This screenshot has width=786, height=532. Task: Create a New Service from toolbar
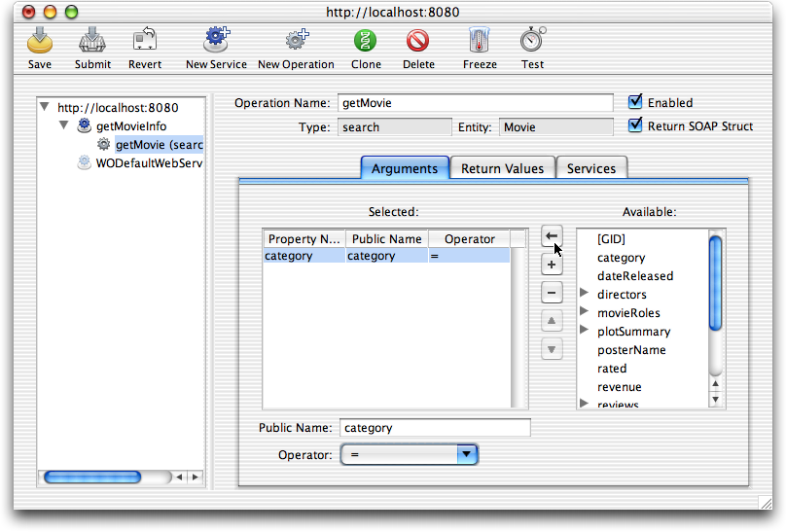217,40
